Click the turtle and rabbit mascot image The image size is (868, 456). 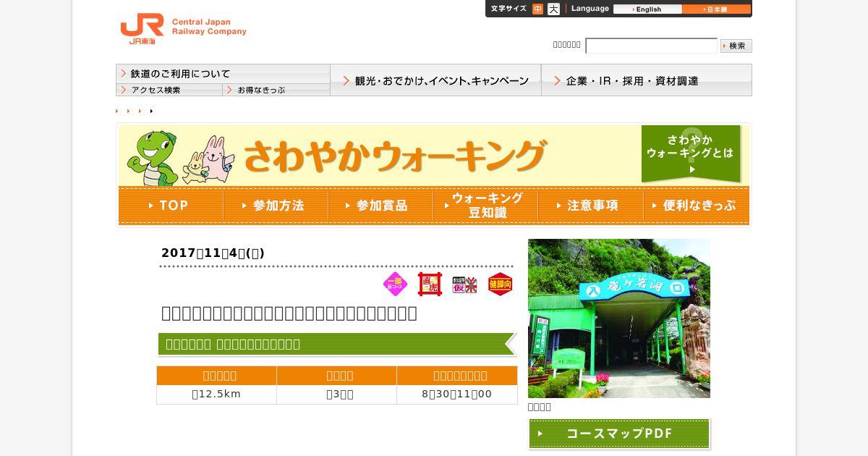pyautogui.click(x=181, y=157)
